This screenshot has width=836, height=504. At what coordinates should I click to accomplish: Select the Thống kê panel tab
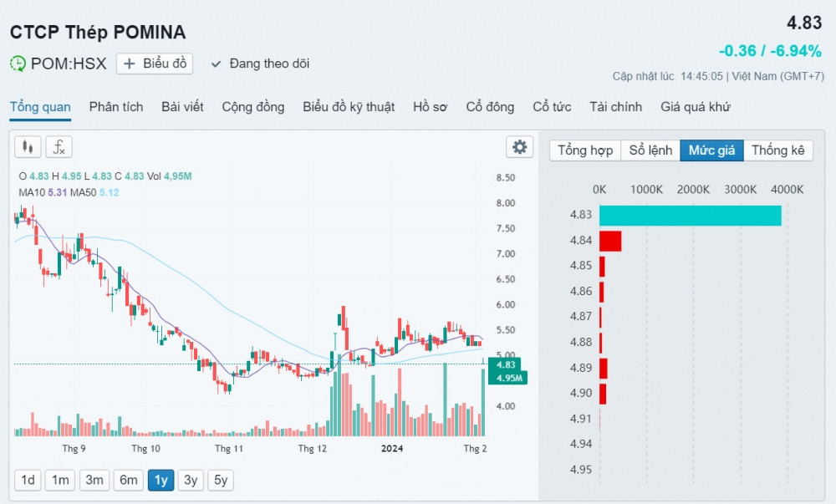(x=777, y=150)
